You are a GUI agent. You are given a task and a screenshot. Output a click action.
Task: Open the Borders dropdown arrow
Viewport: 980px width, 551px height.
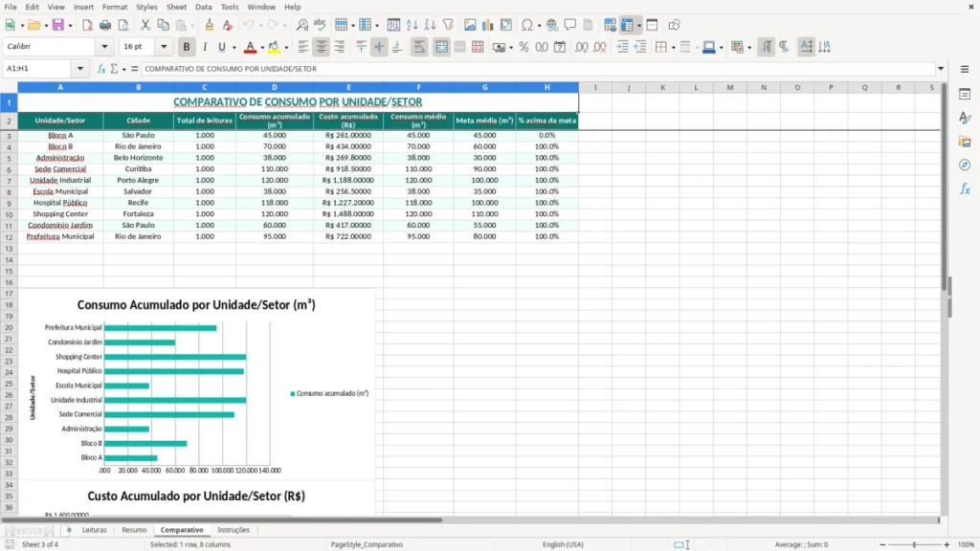click(x=673, y=48)
